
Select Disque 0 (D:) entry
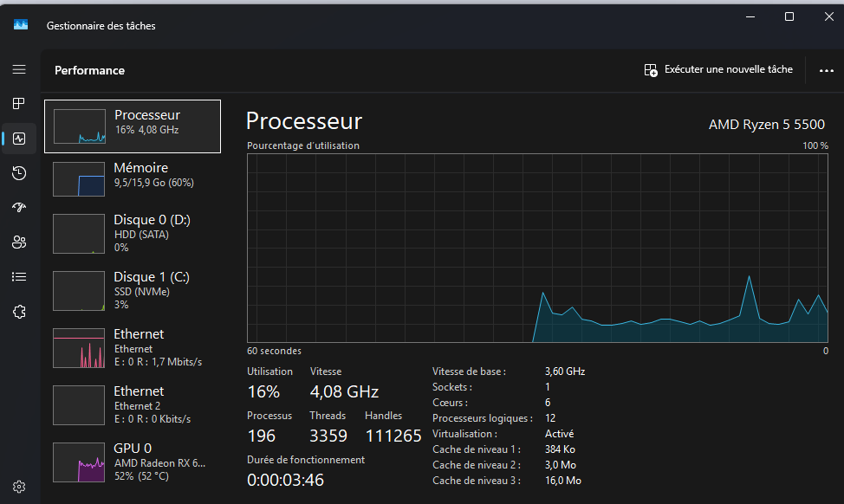(x=133, y=234)
